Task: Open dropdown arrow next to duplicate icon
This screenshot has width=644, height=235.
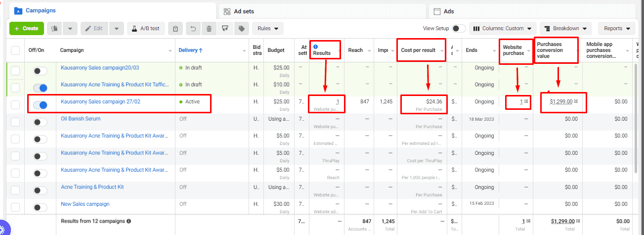Action: tap(70, 29)
